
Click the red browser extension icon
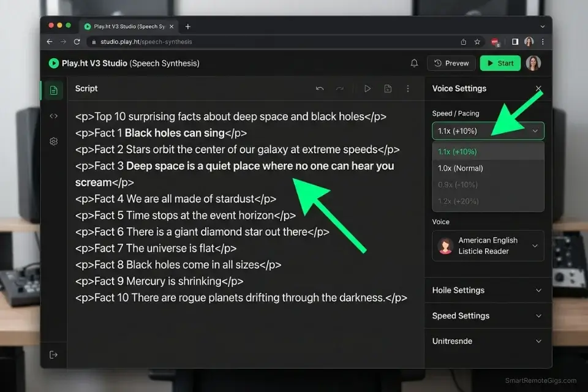[x=496, y=42]
